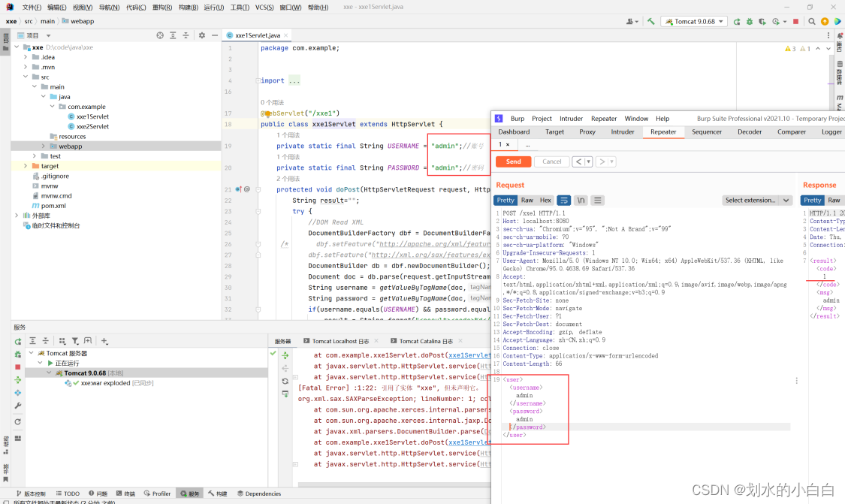Expand the target folder
Screen dimensions: 845x504
[x=26, y=166]
